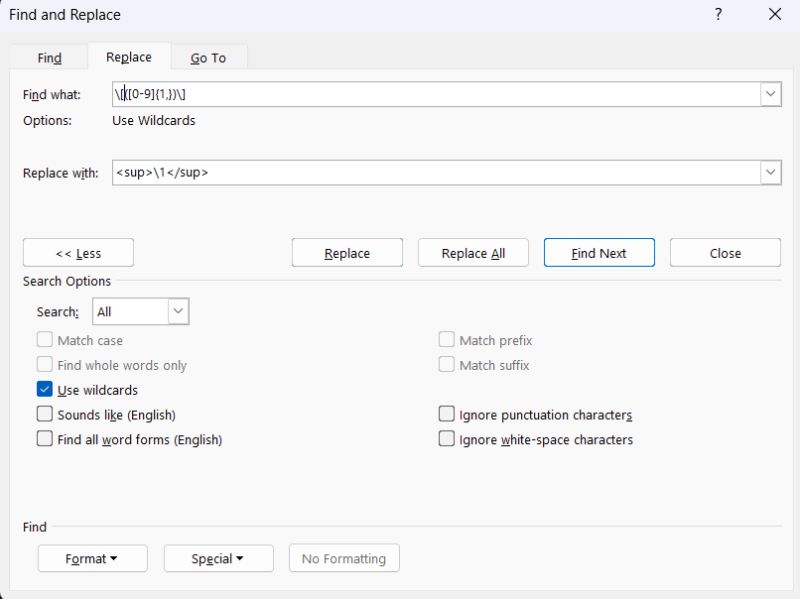Open the Go To tab
800x599 pixels.
208,58
